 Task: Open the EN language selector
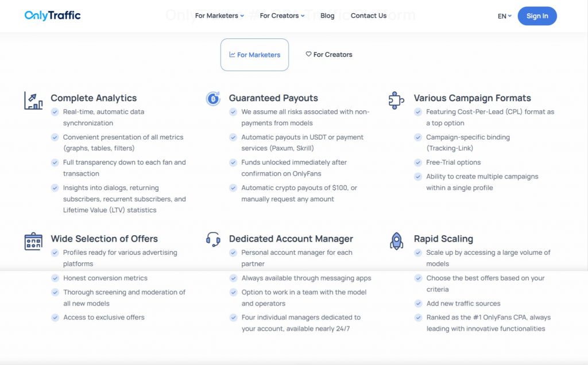tap(504, 16)
